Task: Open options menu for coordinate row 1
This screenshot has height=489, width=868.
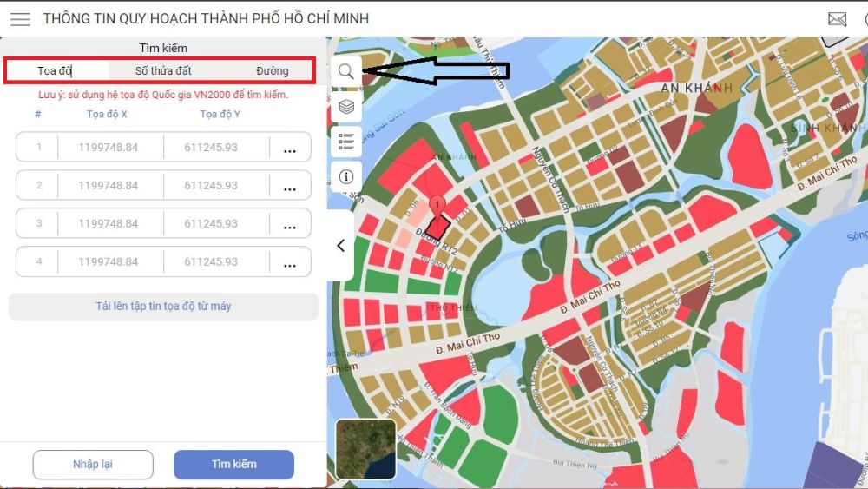Action: [290, 149]
